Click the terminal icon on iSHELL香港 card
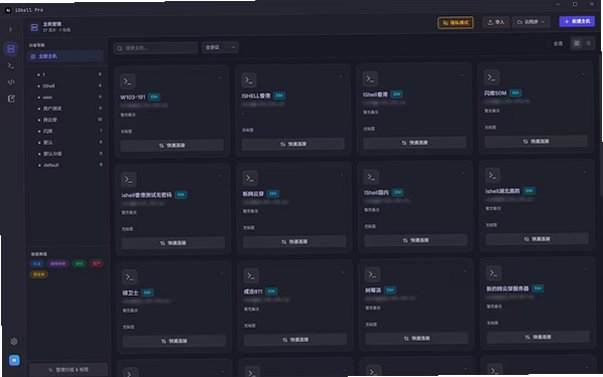 pyautogui.click(x=249, y=80)
